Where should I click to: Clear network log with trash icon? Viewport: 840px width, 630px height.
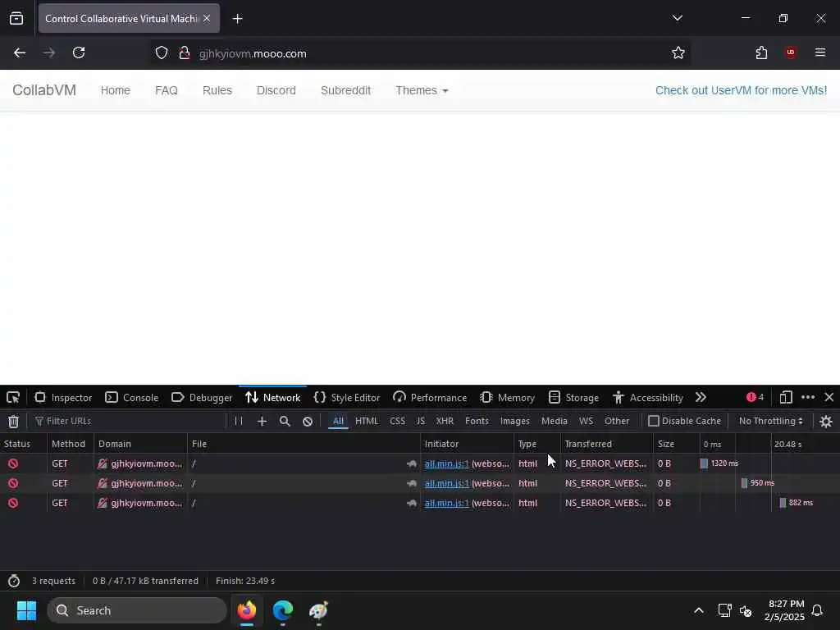click(13, 422)
